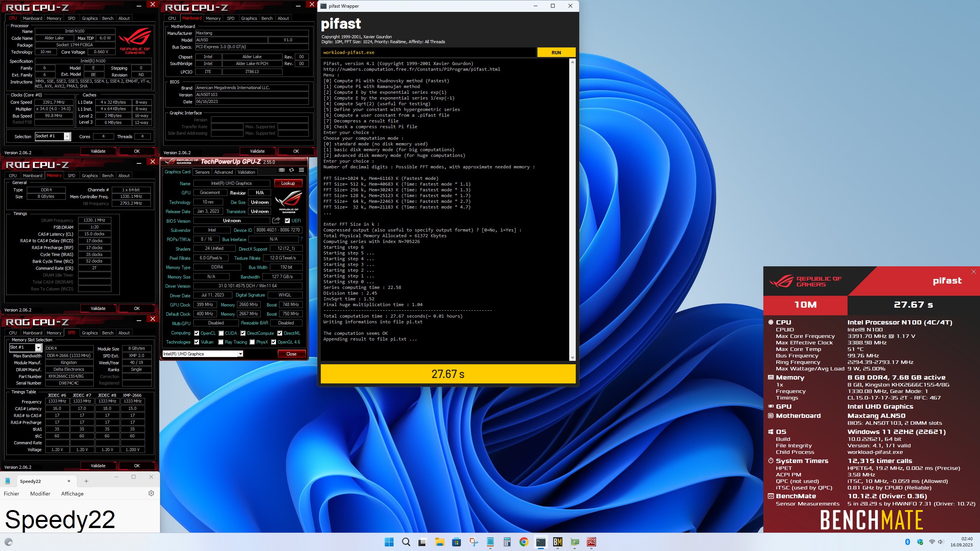
Task: Click the GPU-Z screenshot camera icon
Action: tap(282, 170)
